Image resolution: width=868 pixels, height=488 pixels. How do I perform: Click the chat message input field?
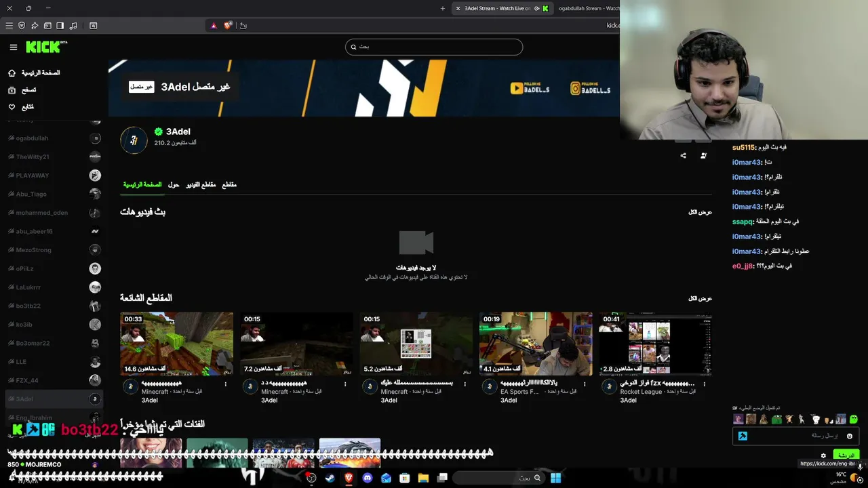[795, 436]
